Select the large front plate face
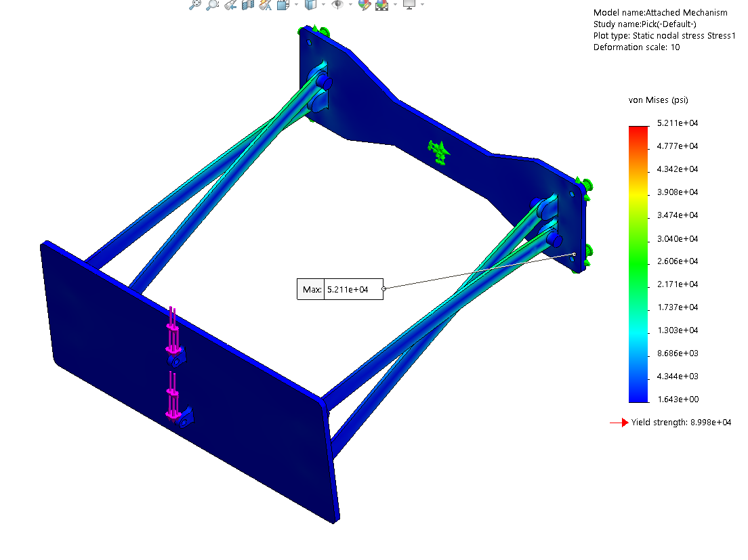Image resolution: width=748 pixels, height=560 pixels. click(191, 381)
